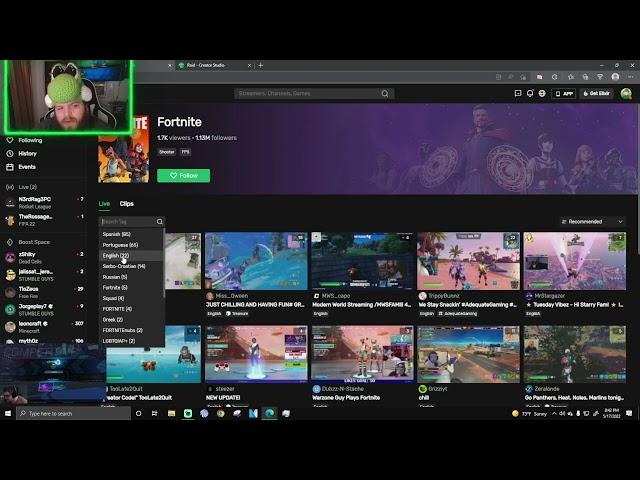Select Serbo-Croatian tag option
The height and width of the screenshot is (480, 640).
131,266
